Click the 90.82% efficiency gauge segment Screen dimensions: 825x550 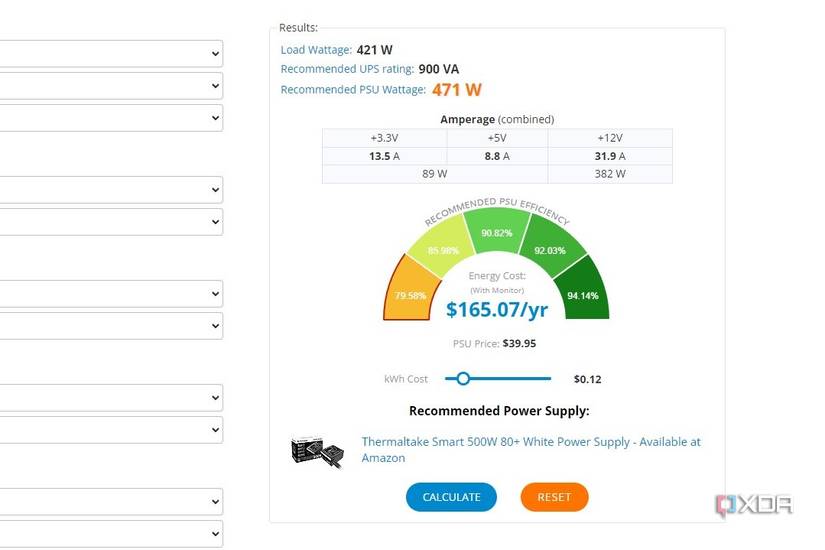(497, 231)
